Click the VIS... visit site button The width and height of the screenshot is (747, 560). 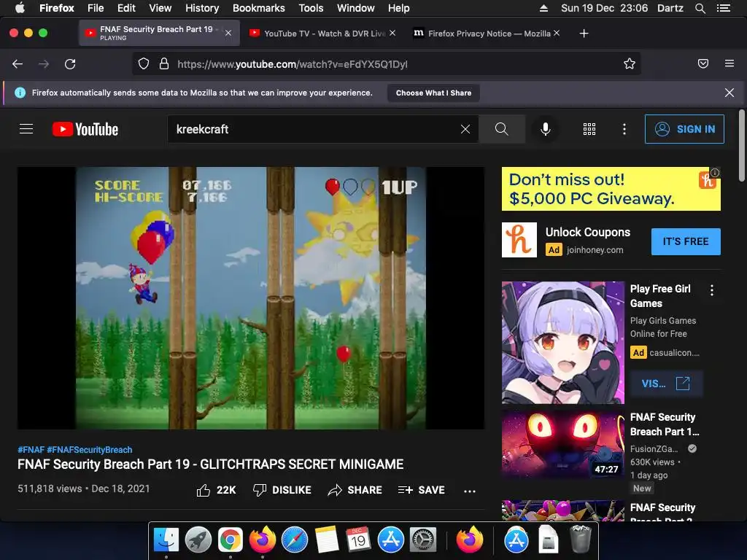666,384
